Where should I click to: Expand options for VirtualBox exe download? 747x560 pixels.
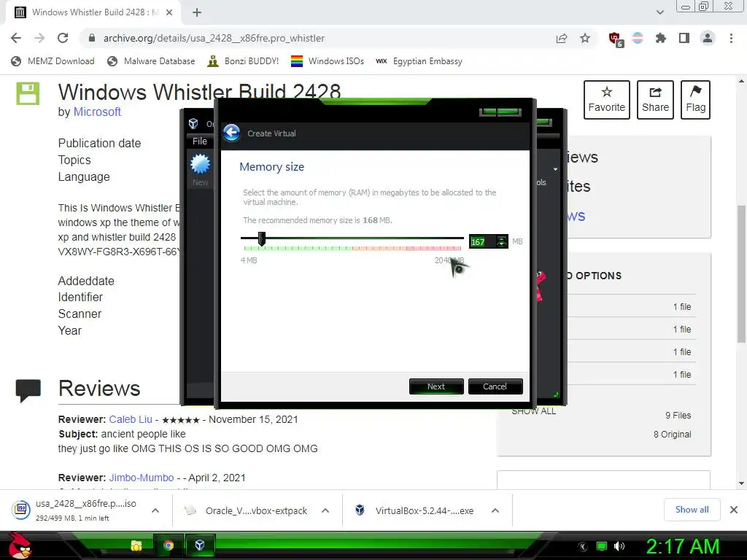coord(495,510)
